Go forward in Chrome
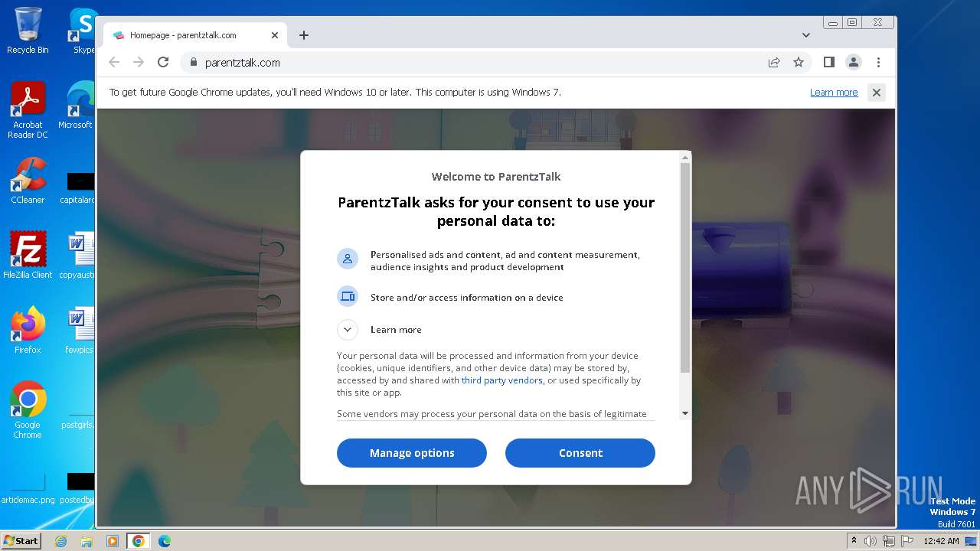The width and height of the screenshot is (980, 551). (139, 62)
